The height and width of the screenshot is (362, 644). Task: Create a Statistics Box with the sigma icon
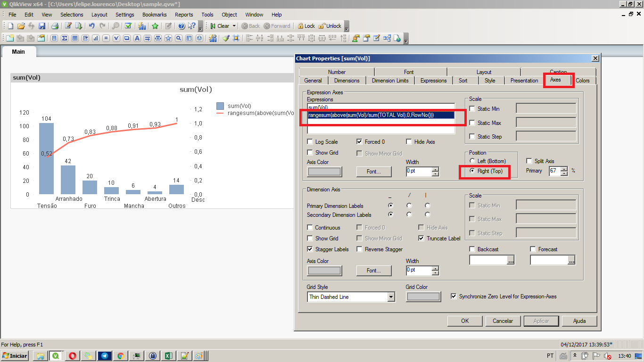65,38
